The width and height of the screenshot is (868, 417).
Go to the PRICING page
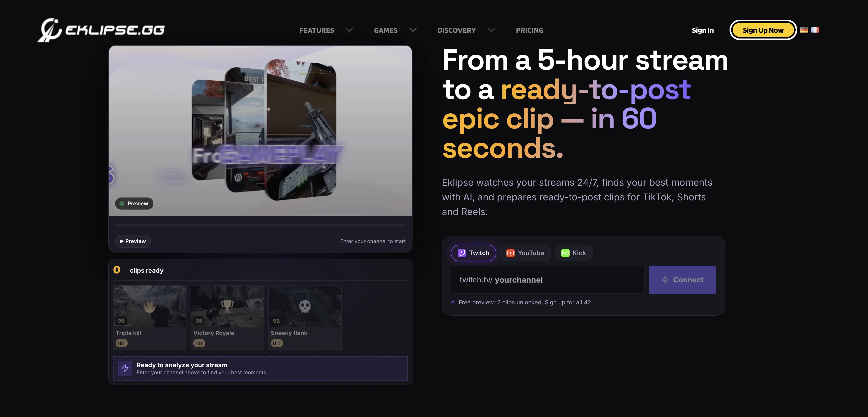pyautogui.click(x=530, y=30)
